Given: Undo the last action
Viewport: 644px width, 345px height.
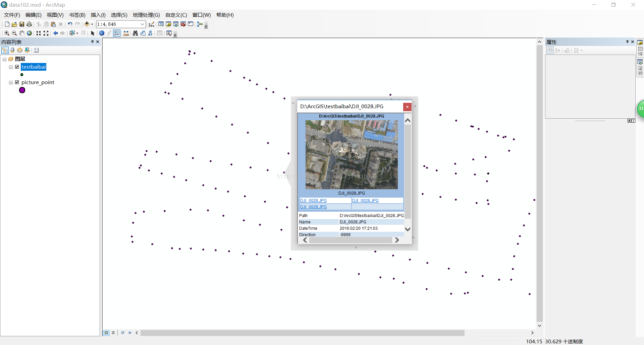Looking at the screenshot, I should [x=70, y=24].
